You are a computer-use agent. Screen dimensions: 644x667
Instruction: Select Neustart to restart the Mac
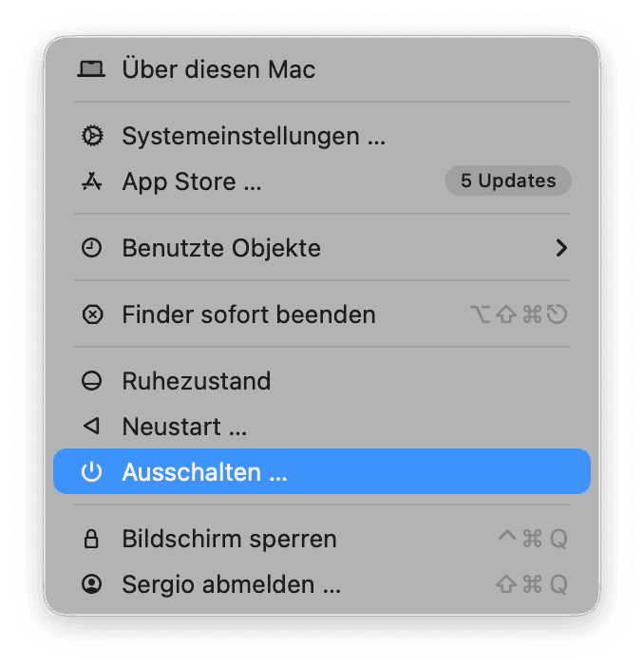coord(184,427)
